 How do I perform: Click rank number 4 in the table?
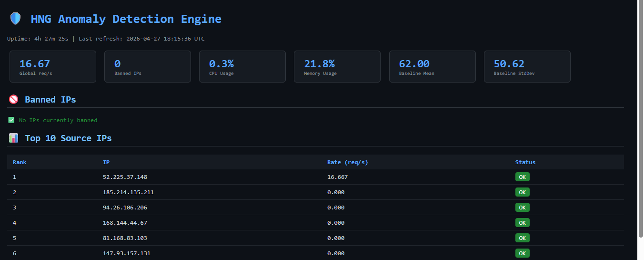[14, 223]
